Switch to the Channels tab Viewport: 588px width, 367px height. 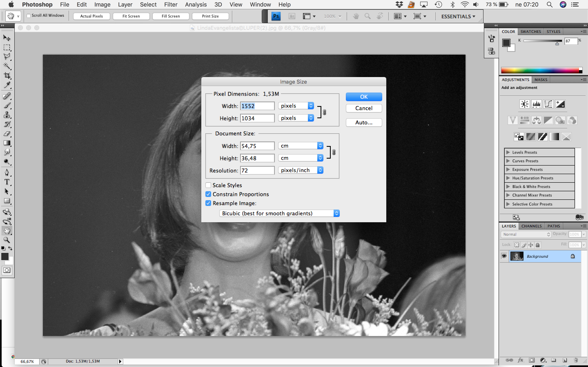[x=531, y=226]
